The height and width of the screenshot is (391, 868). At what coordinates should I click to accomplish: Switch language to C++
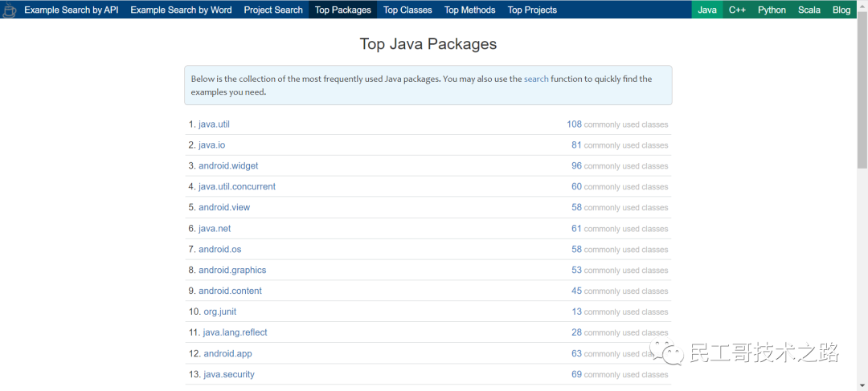pyautogui.click(x=738, y=10)
